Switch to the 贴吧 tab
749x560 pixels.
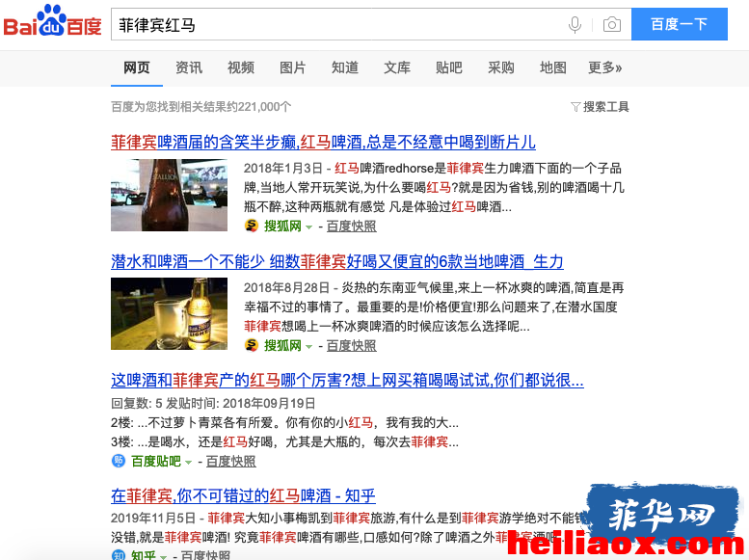[449, 67]
